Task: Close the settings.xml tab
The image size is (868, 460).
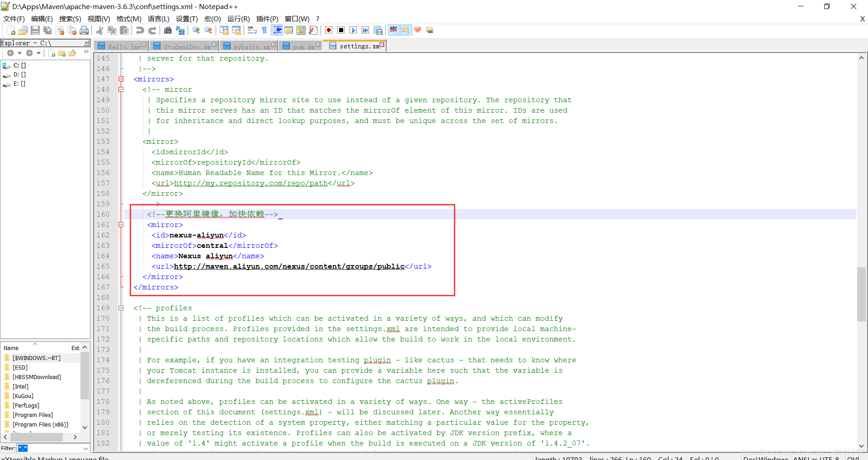Action: click(382, 44)
